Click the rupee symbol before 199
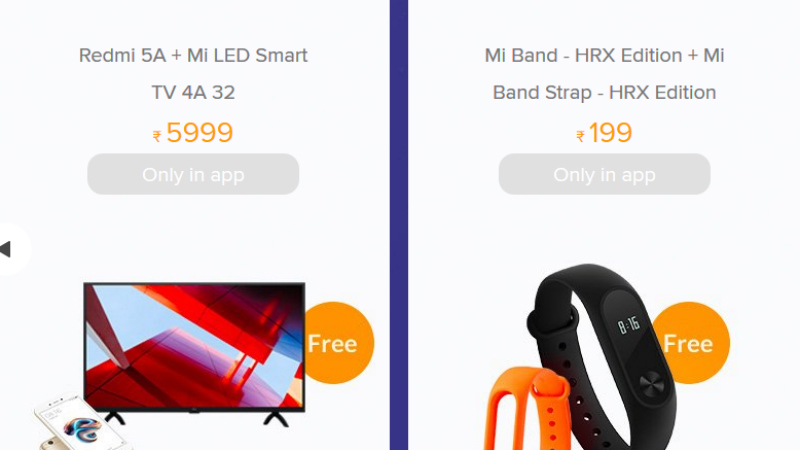Image resolution: width=800 pixels, height=450 pixels. [x=580, y=136]
